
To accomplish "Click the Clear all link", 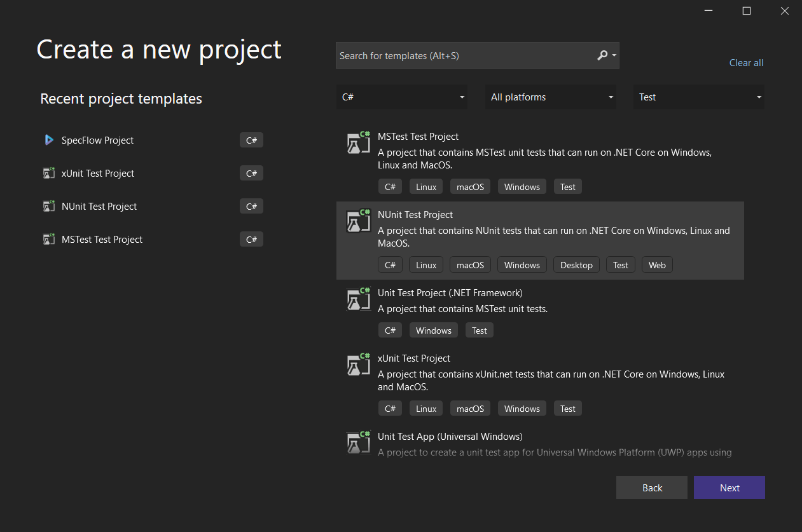I will [x=745, y=62].
